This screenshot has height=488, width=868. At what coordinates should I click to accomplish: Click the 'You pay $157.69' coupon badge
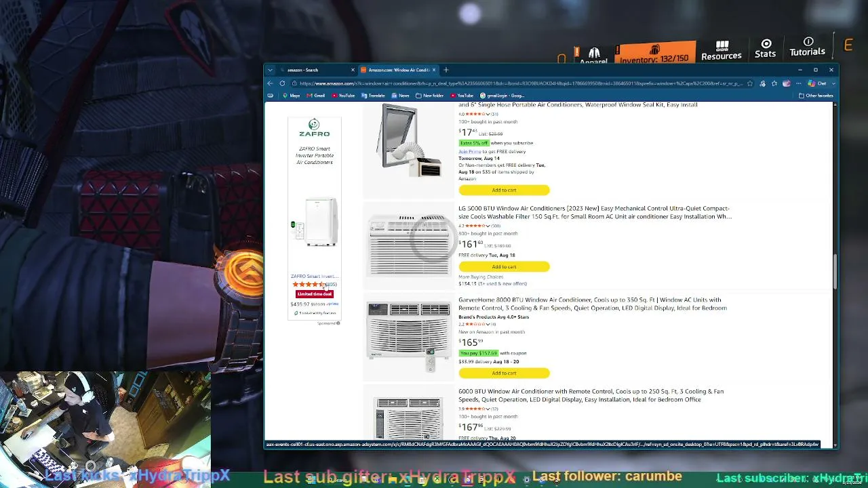(x=478, y=353)
